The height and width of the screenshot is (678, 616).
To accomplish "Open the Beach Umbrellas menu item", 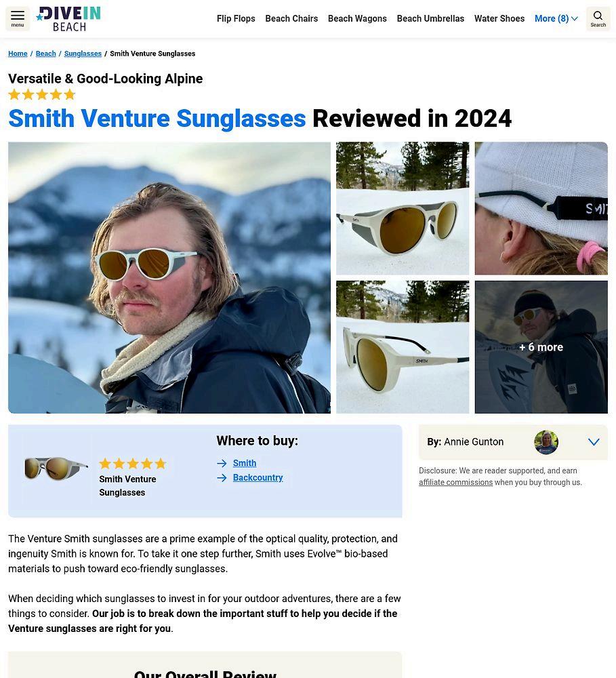I will tap(430, 18).
